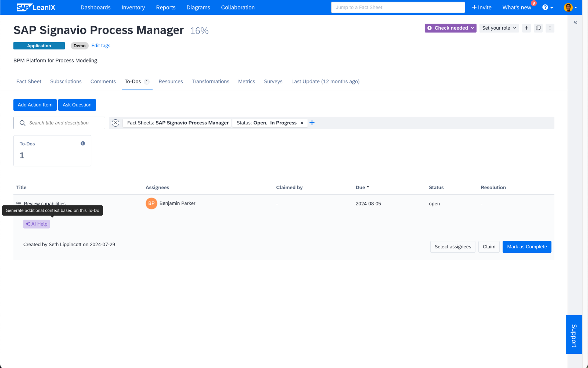Click the AI Help button
The image size is (588, 368).
tap(37, 224)
